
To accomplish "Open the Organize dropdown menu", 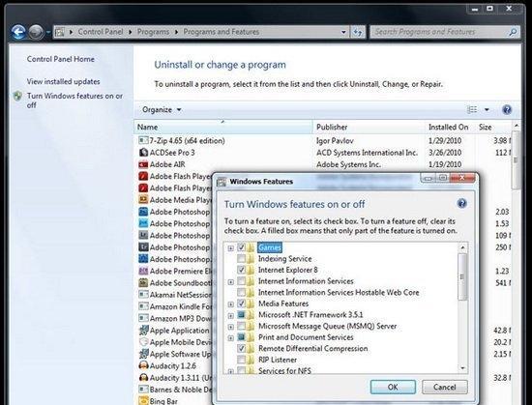I will [162, 110].
